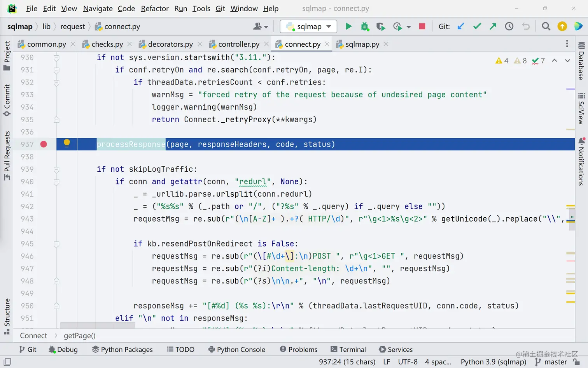Open the Database tool window
588x368 pixels.
[581, 60]
